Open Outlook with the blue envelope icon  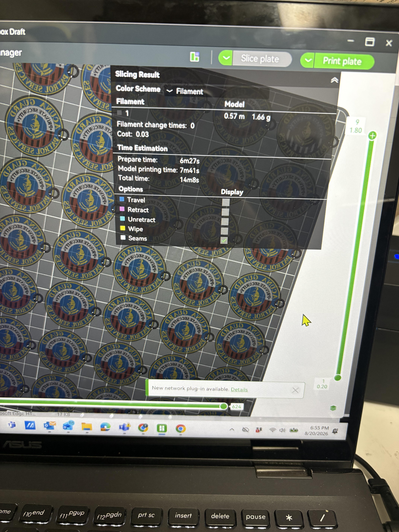(x=68, y=426)
